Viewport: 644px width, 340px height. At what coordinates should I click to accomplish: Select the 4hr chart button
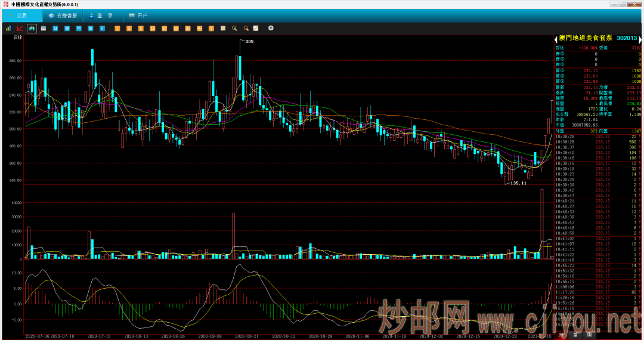(200, 29)
